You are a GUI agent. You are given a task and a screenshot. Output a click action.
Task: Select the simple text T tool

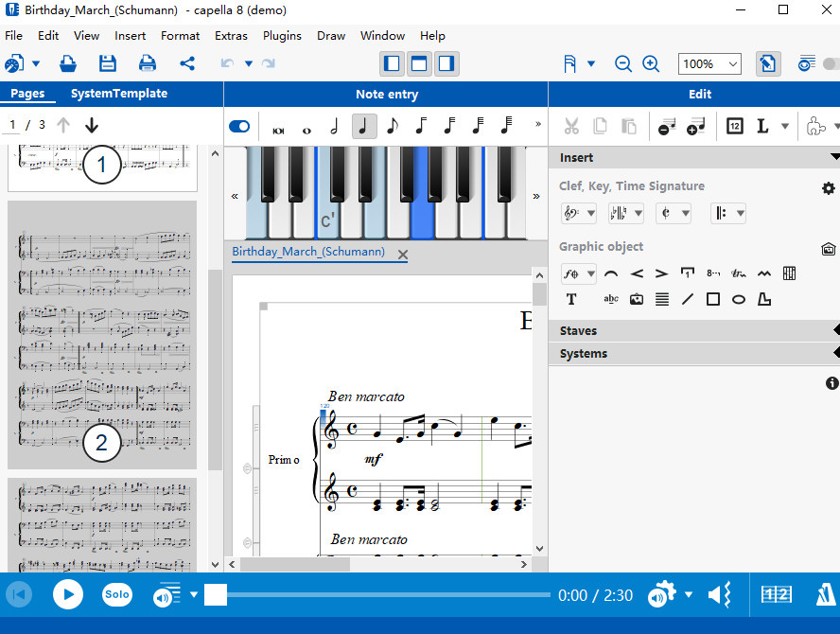pyautogui.click(x=571, y=299)
